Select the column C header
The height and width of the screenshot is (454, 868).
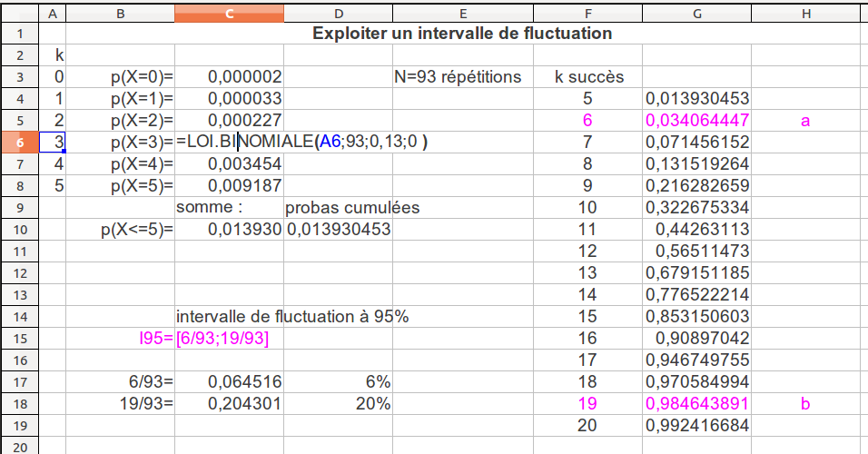point(229,13)
